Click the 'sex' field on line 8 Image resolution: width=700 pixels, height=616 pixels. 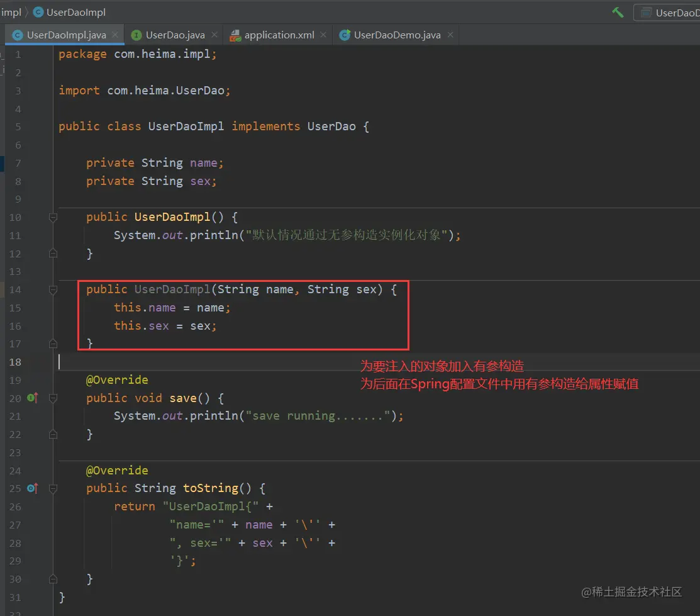click(x=200, y=181)
